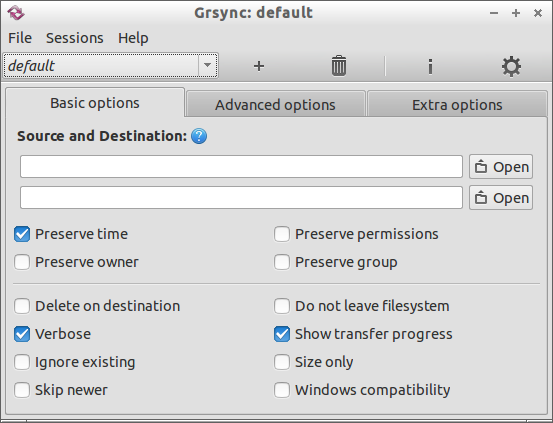Open the Sessions menu
Viewport: 553px width, 423px height.
click(x=75, y=38)
